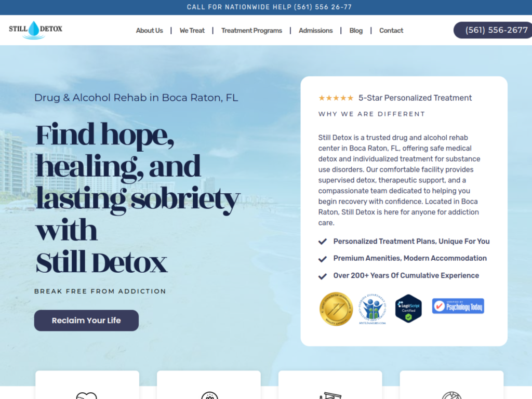Image resolution: width=532 pixels, height=399 pixels.
Task: Click the nationwide help phone number banner
Action: pyautogui.click(x=270, y=7)
